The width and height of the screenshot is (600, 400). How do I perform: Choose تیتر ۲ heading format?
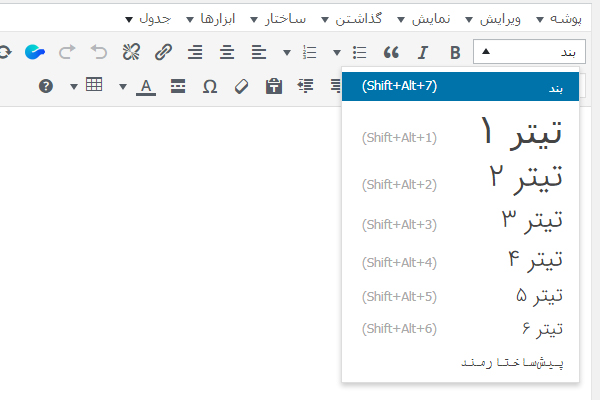(x=460, y=178)
